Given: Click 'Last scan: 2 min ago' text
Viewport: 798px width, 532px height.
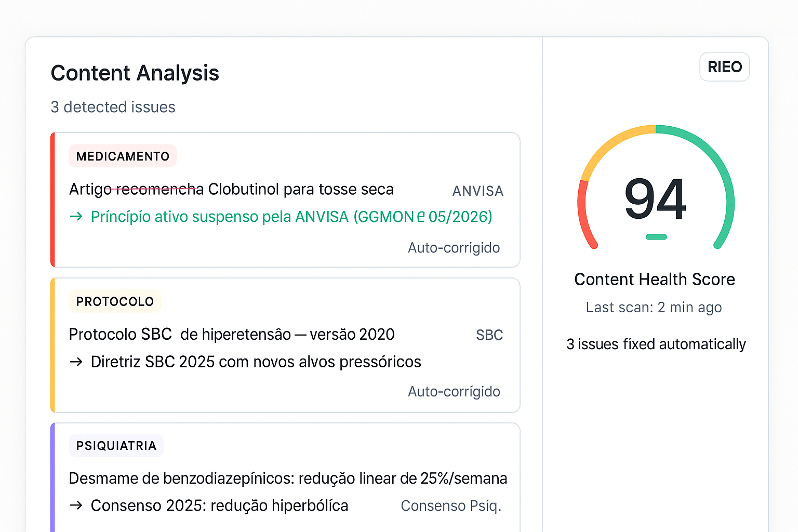Looking at the screenshot, I should pyautogui.click(x=654, y=308).
